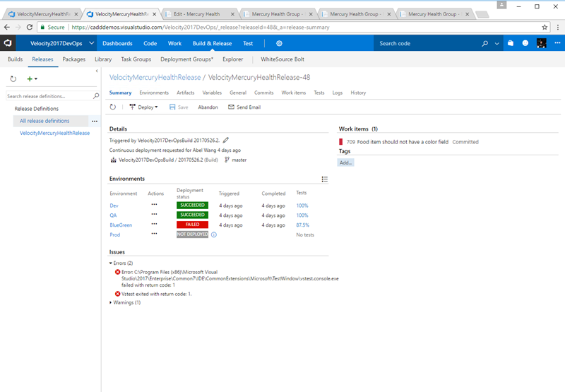Edit the release description with the pencil icon
This screenshot has height=392, width=565.
point(225,140)
